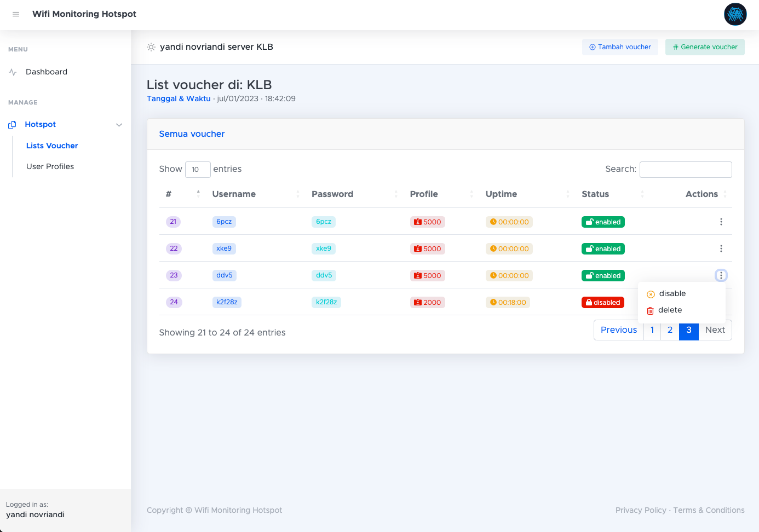Toggle the enabled status badge for xke9
Viewport: 759px width, 532px height.
pos(603,249)
